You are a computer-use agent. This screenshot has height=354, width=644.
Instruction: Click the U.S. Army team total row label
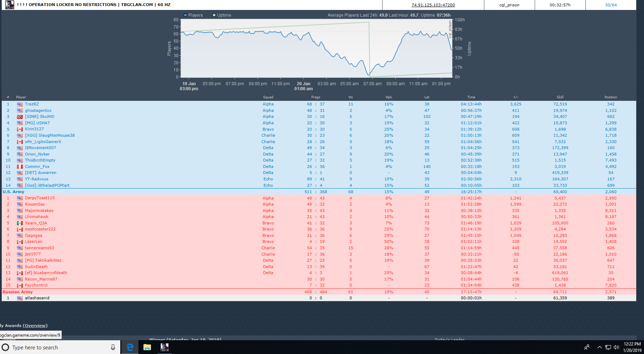point(13,192)
